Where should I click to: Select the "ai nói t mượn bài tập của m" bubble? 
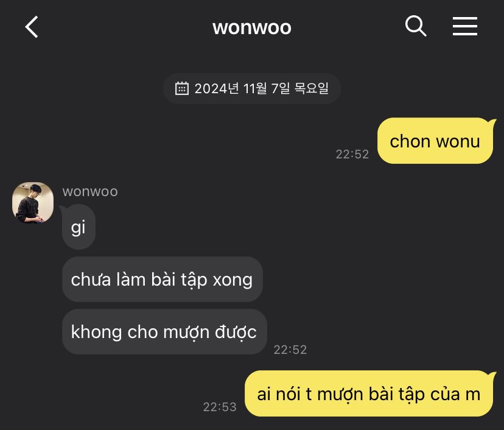(x=369, y=393)
